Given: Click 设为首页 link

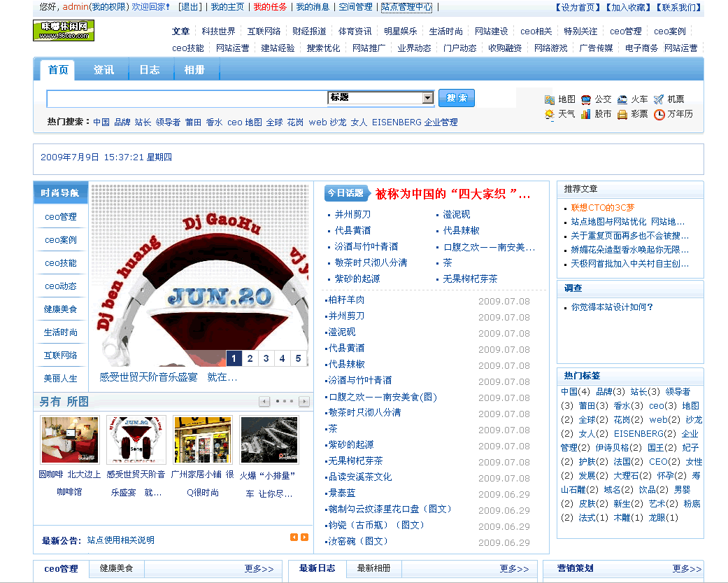Looking at the screenshot, I should 578,8.
